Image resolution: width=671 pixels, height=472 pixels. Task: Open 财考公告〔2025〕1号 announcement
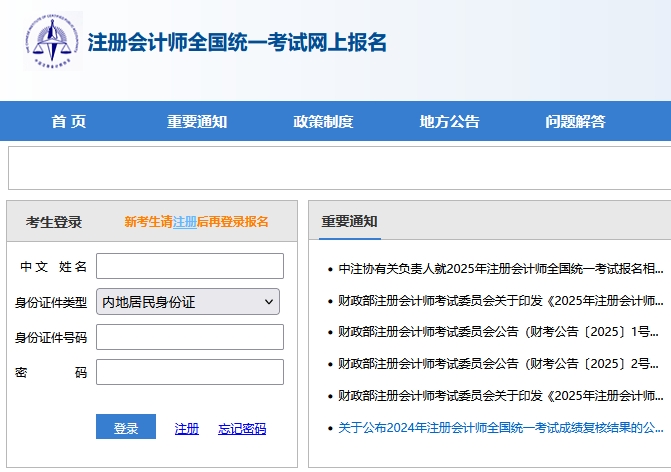tap(500, 332)
